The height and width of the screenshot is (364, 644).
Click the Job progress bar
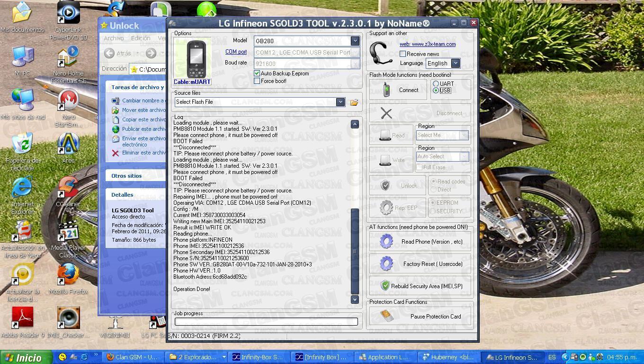(x=266, y=322)
